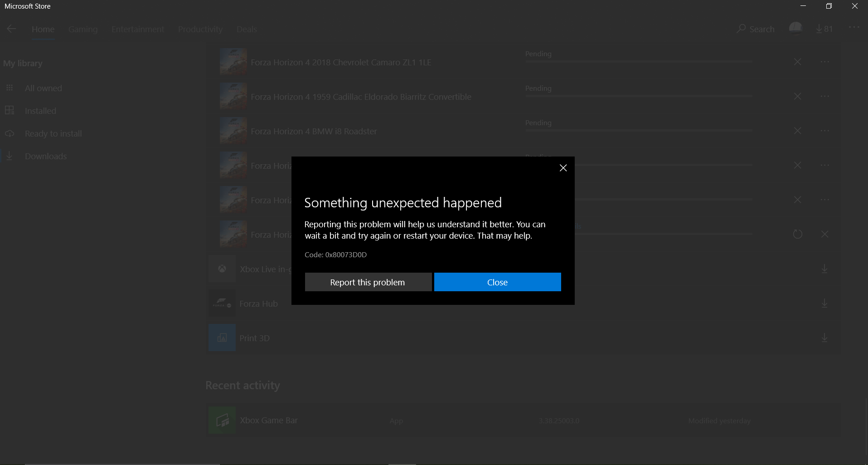Select Installed in My library

[x=40, y=111]
